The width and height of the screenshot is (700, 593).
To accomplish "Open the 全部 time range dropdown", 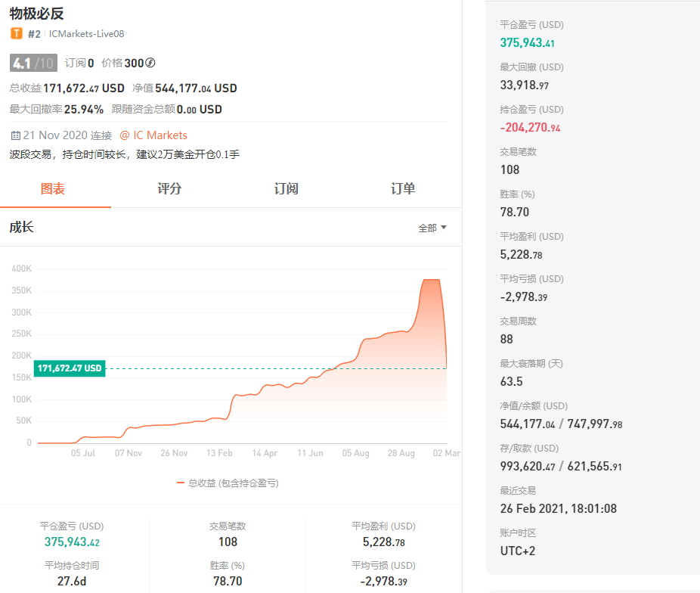I will click(432, 228).
